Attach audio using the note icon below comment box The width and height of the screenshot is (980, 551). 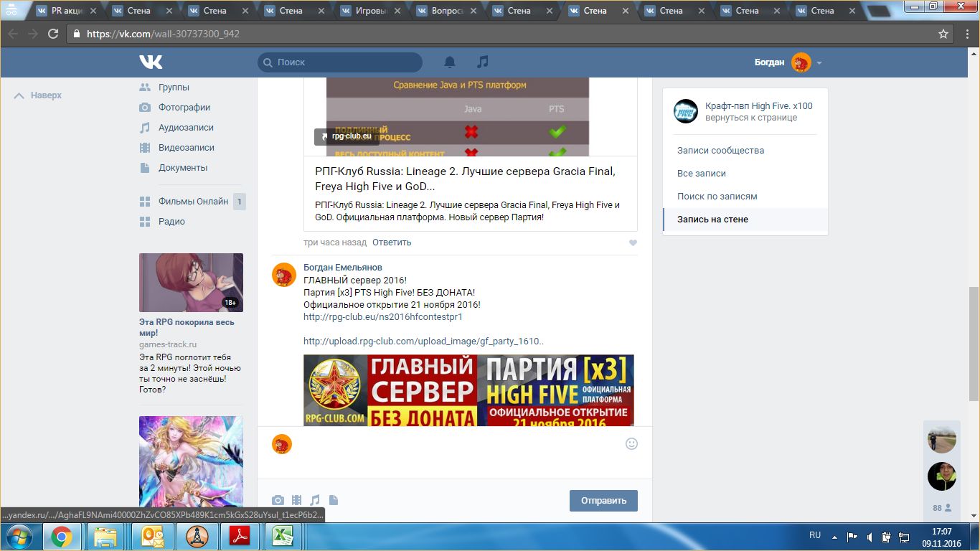click(x=315, y=500)
